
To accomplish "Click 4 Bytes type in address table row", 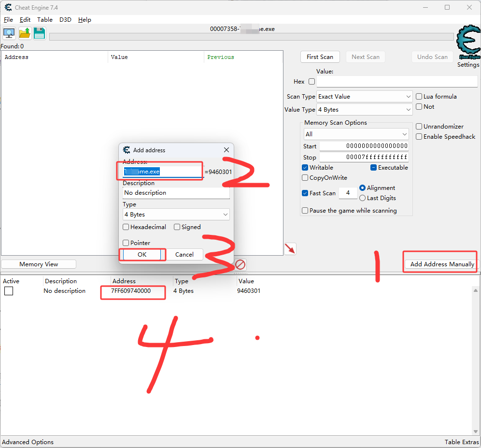I will pyautogui.click(x=184, y=291).
